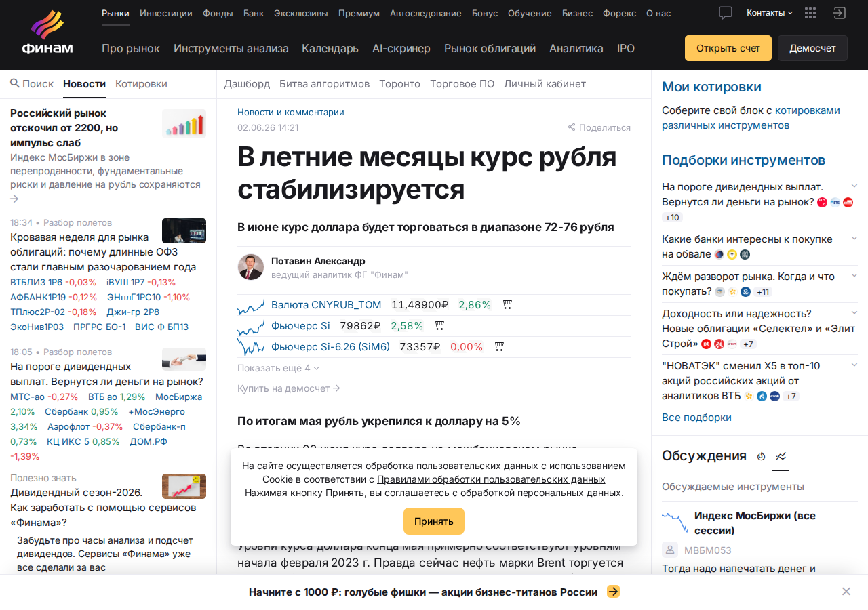
Task: Click the red МТС ticker icon in the dividends collection
Action: pos(823,202)
